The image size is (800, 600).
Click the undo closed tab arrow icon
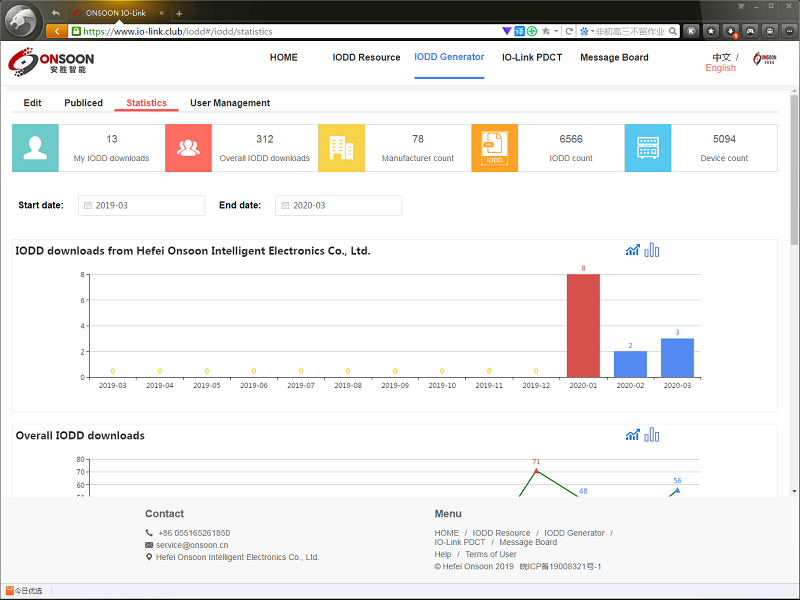click(x=56, y=13)
